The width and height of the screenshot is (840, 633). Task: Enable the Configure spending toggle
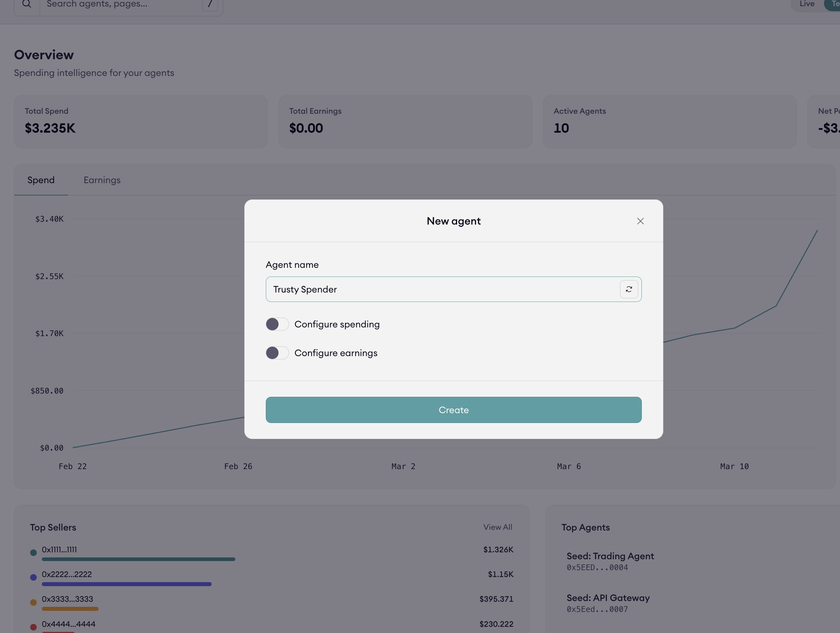point(277,324)
